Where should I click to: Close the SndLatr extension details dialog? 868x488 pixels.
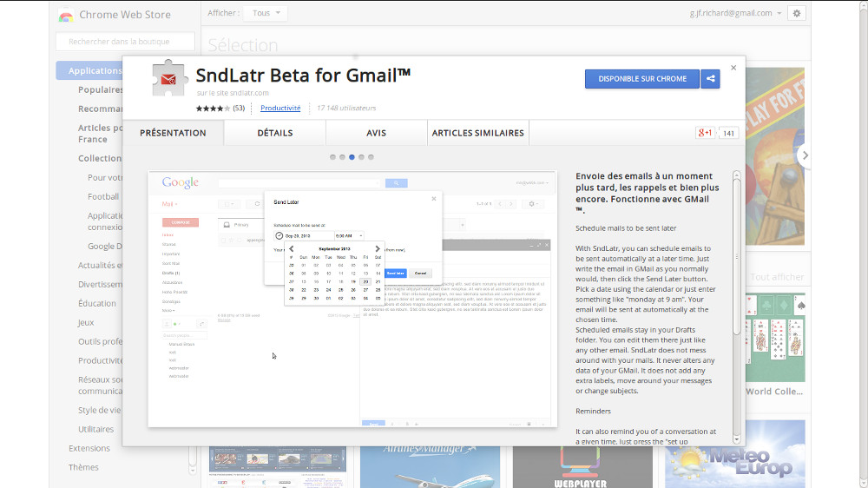[733, 68]
